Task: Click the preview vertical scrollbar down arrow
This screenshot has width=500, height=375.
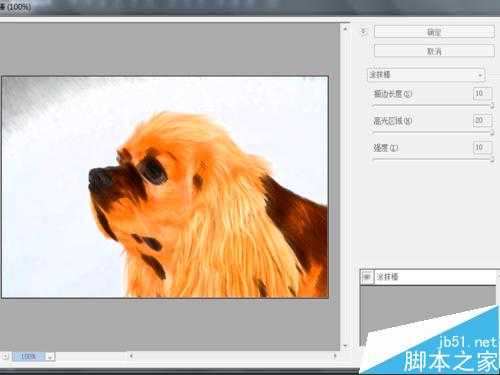Action: point(345,346)
